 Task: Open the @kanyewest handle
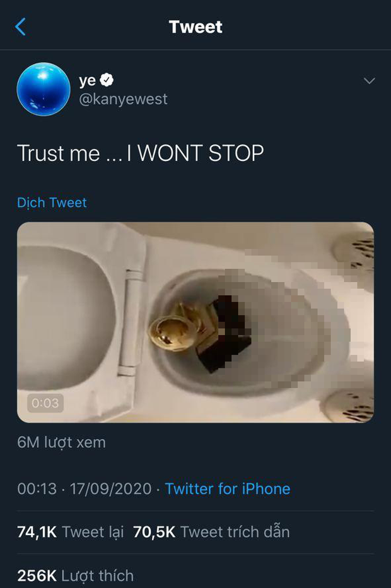click(x=124, y=99)
